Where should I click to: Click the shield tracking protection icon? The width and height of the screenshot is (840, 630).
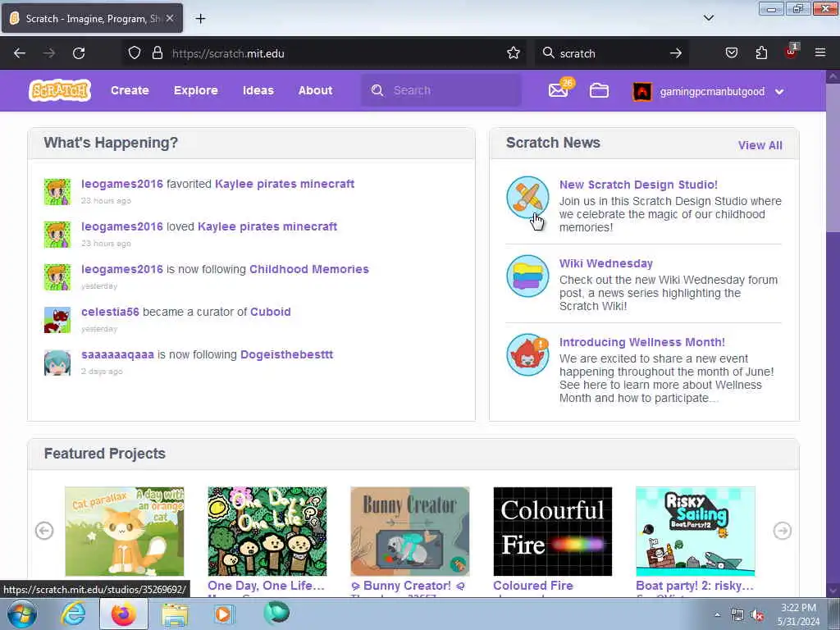(x=135, y=53)
